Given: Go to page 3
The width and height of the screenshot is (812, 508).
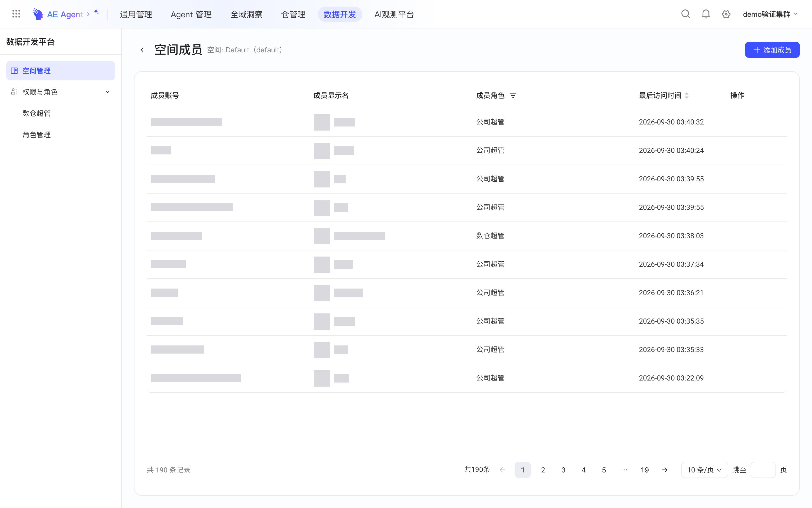Looking at the screenshot, I should coord(563,470).
